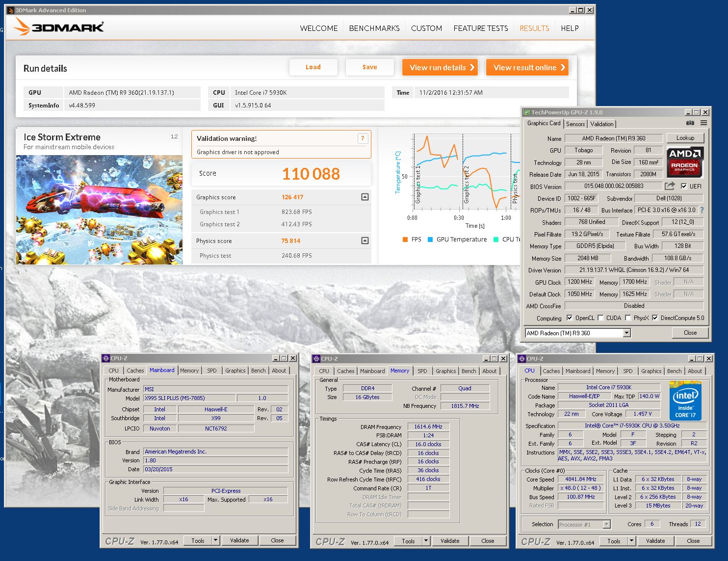Click View run details button

[x=440, y=67]
